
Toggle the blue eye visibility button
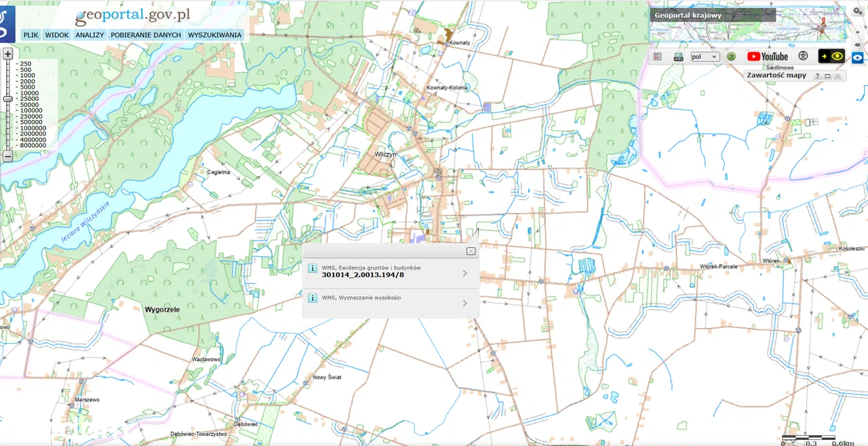click(858, 58)
